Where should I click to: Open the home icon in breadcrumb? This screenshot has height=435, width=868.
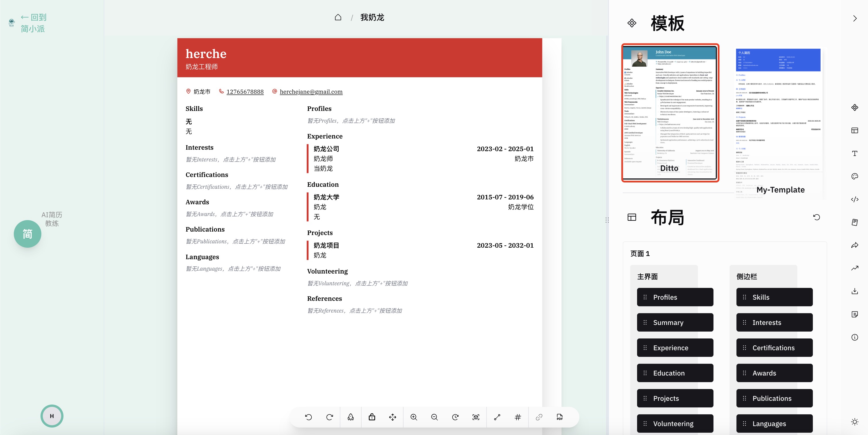click(x=338, y=17)
